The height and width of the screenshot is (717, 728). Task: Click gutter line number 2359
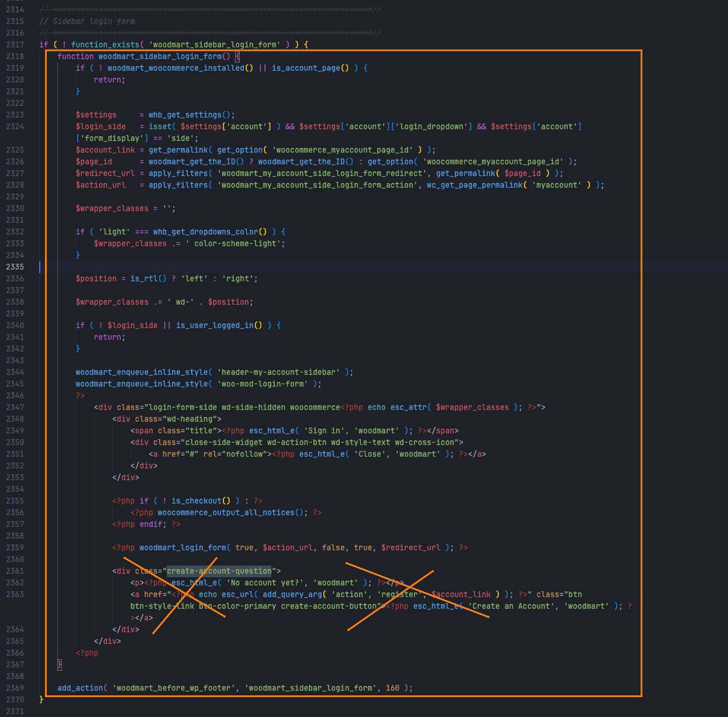tap(15, 547)
